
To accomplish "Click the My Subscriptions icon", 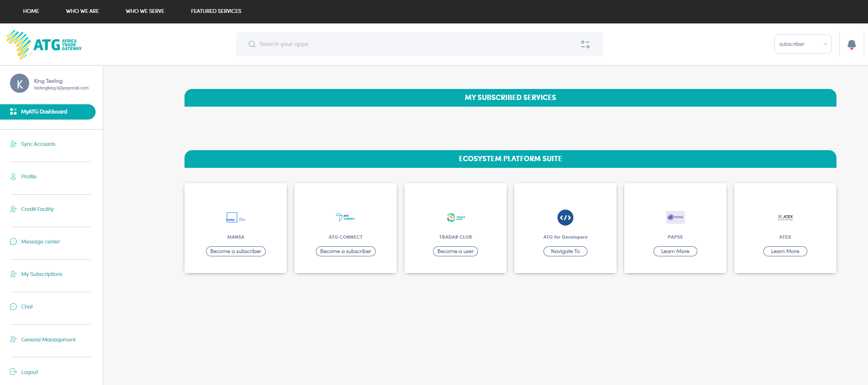I will click(x=13, y=274).
